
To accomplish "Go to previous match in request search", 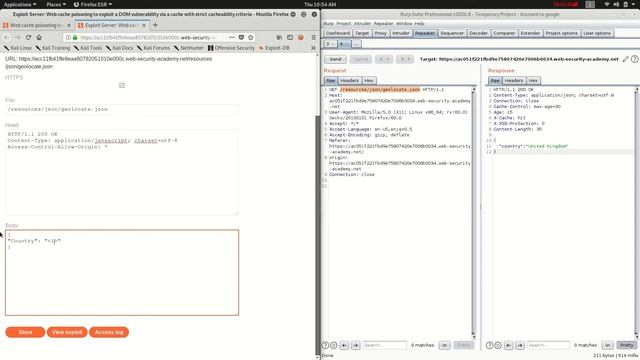I will (x=344, y=345).
